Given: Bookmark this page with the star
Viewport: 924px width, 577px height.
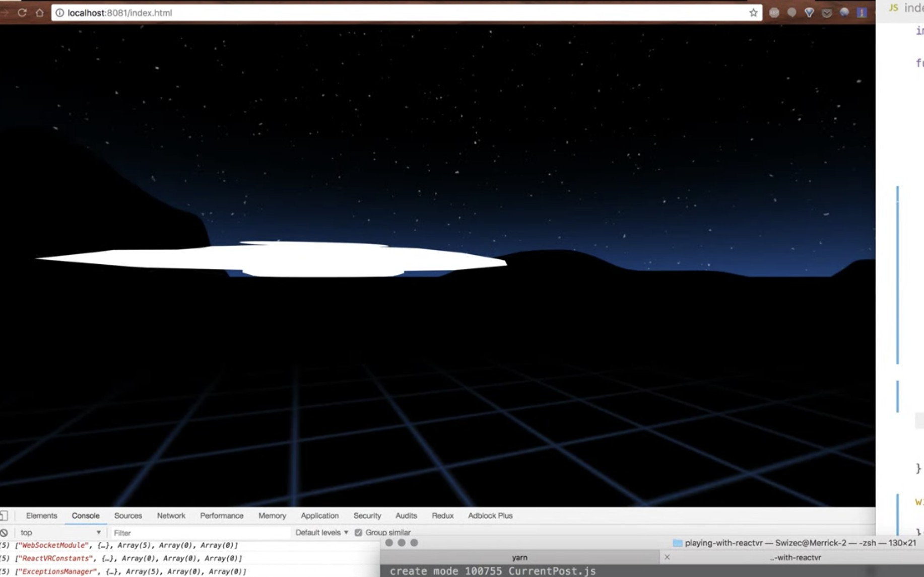Looking at the screenshot, I should click(753, 13).
